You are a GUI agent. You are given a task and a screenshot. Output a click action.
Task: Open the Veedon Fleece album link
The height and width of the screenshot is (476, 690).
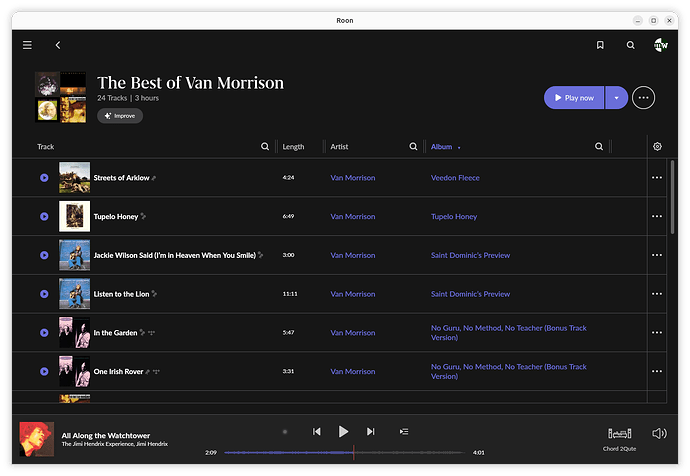pyautogui.click(x=455, y=178)
